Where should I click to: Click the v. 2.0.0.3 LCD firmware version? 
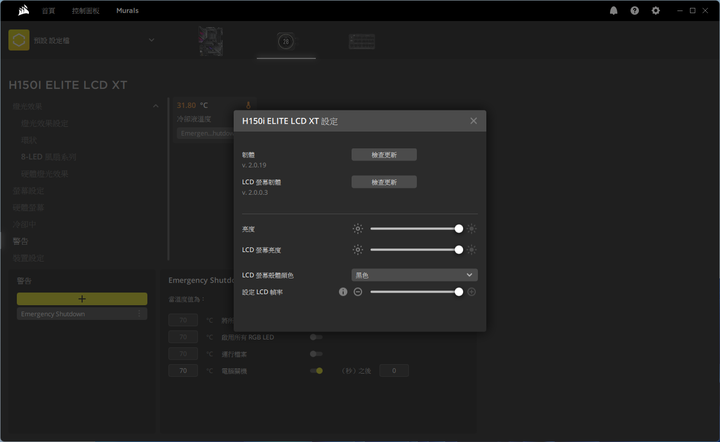point(255,192)
